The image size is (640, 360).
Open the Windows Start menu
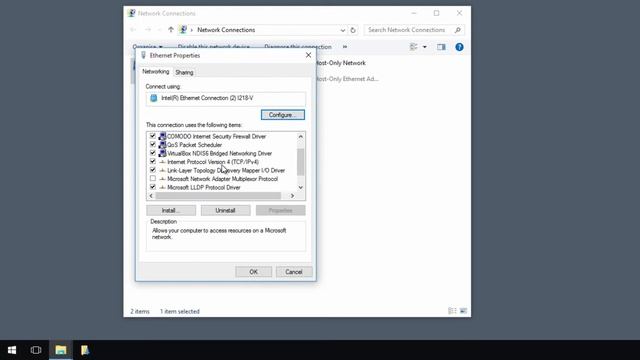pyautogui.click(x=12, y=350)
